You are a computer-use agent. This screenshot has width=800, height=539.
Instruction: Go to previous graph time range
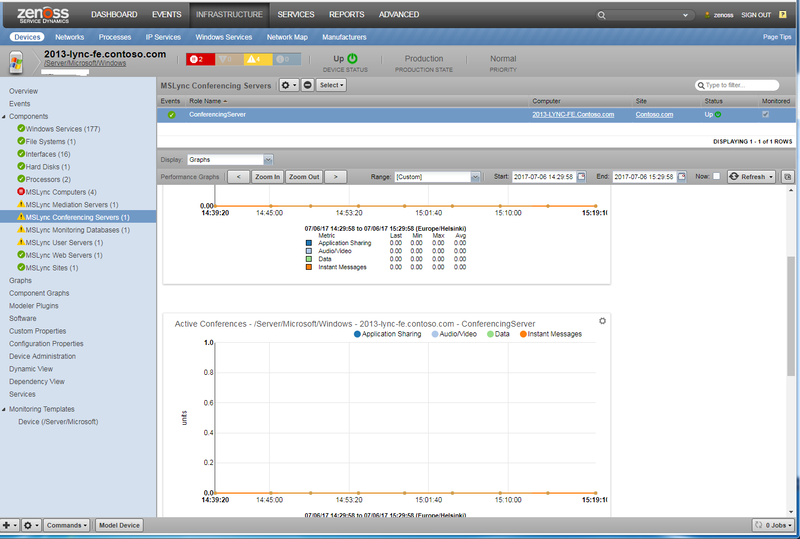(x=238, y=177)
